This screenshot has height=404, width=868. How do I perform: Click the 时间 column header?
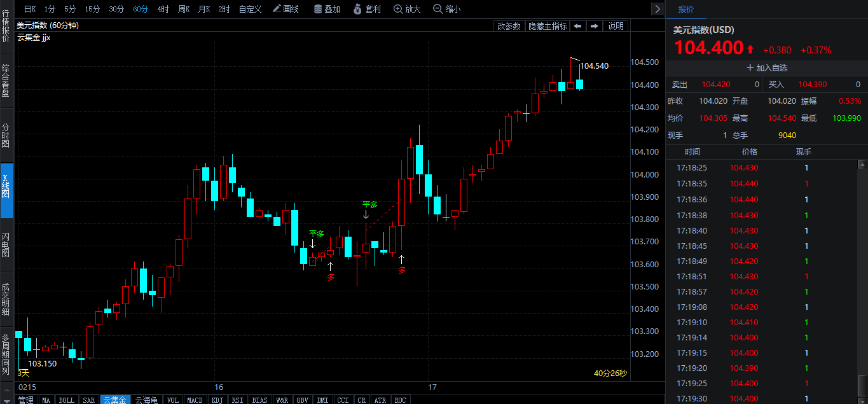[x=692, y=152]
